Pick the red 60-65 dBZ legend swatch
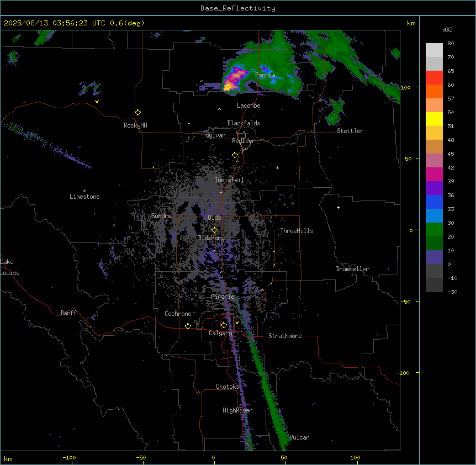This screenshot has width=476, height=465. point(434,78)
